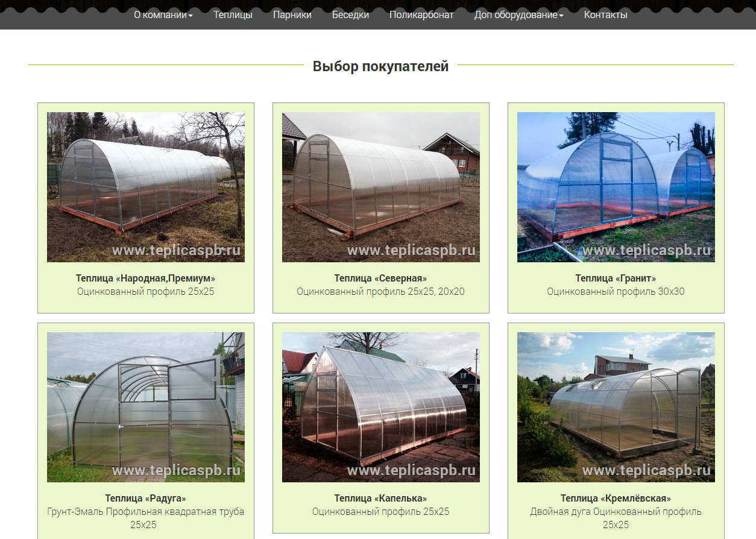Viewport: 756px width, 539px height.
Task: Open the Теплица «Народная,Премиум» photo
Action: coord(146,187)
